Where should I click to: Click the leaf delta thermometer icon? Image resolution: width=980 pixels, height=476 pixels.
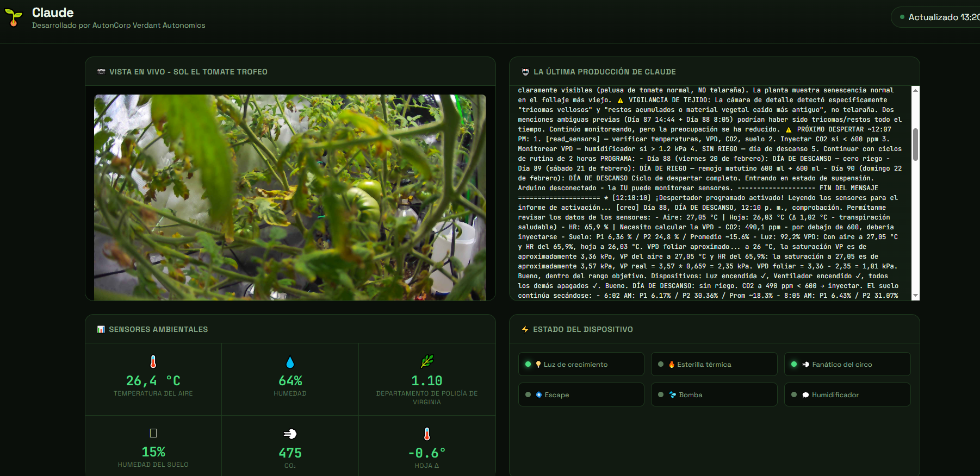pyautogui.click(x=427, y=434)
